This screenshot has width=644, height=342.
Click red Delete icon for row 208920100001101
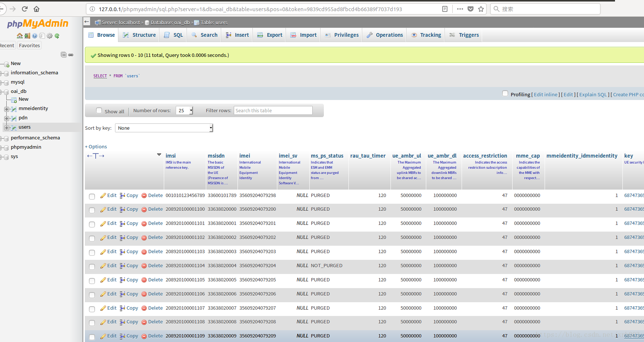click(144, 223)
